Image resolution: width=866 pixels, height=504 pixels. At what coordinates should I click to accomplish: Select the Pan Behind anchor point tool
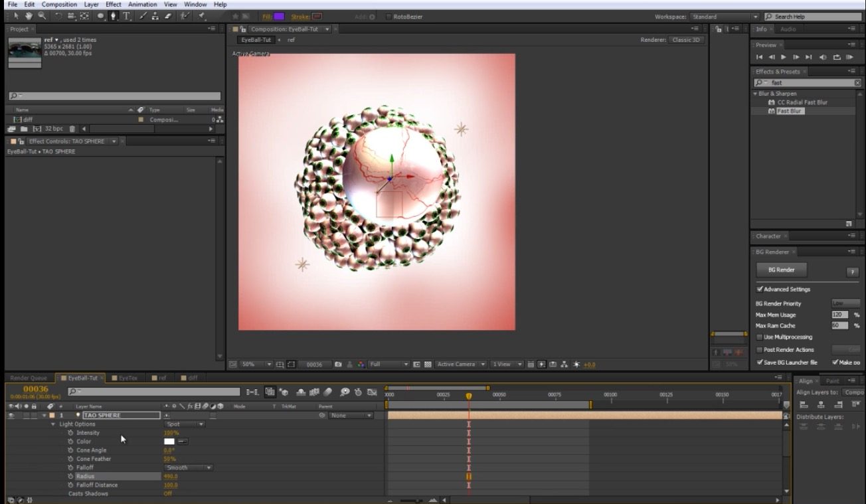point(84,16)
